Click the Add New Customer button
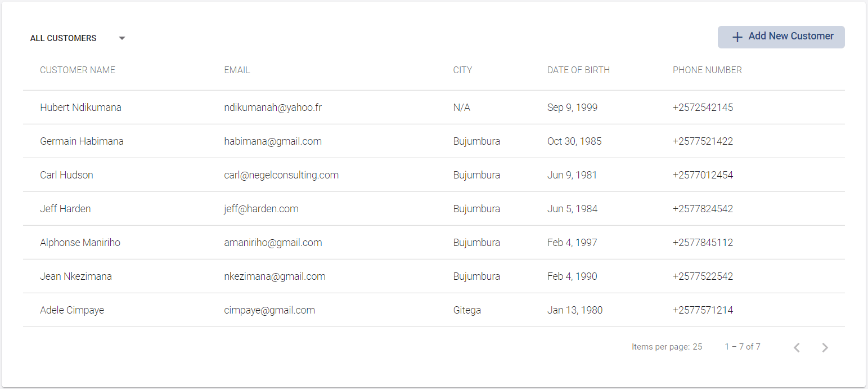The image size is (868, 389). click(x=781, y=37)
